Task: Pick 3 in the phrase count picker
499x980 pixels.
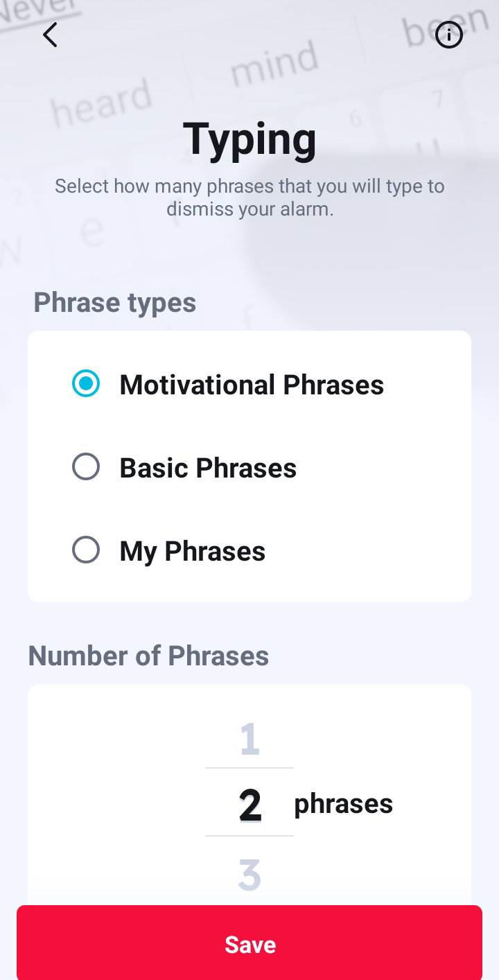Action: [249, 875]
